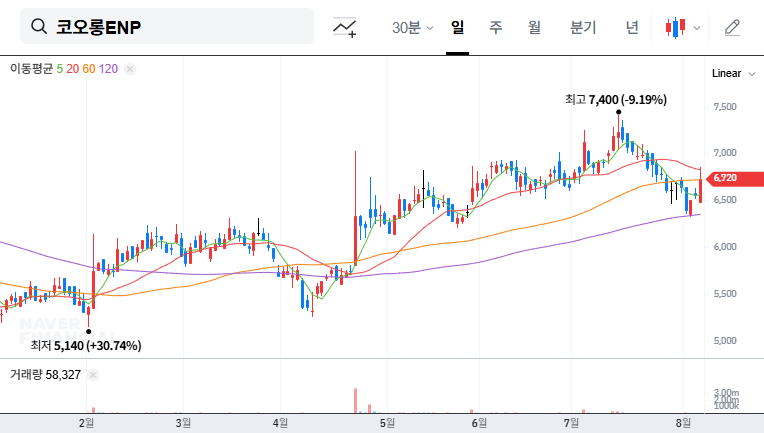
Task: Switch to the 년 yearly tab
Action: (x=632, y=28)
